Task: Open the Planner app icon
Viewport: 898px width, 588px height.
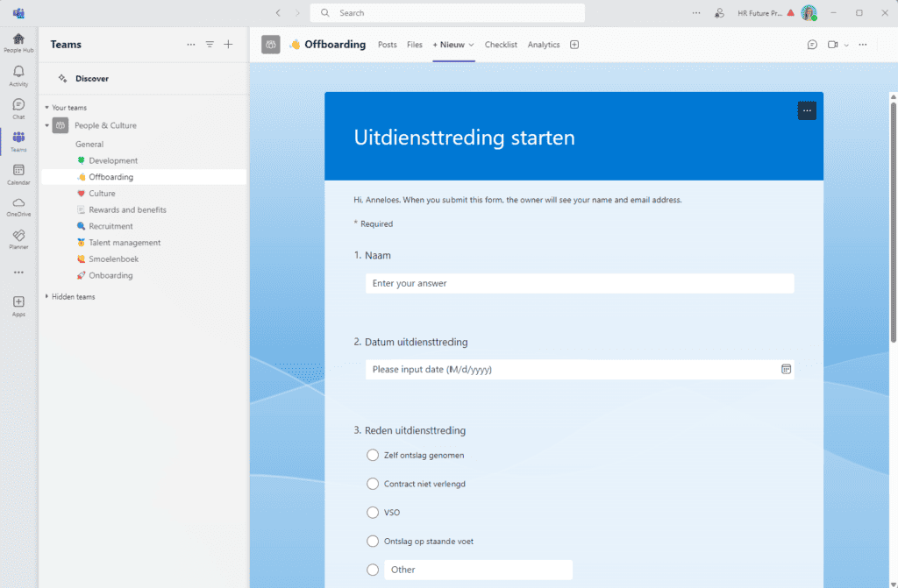Action: click(18, 239)
